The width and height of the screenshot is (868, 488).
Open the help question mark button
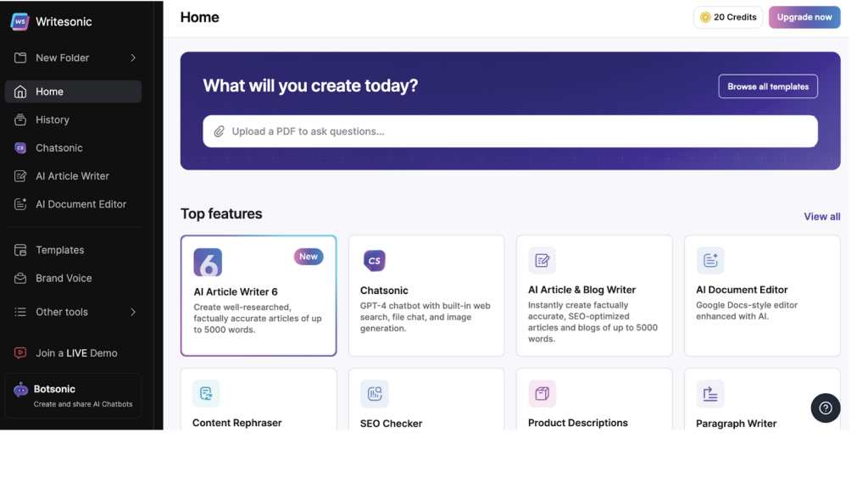(x=825, y=408)
